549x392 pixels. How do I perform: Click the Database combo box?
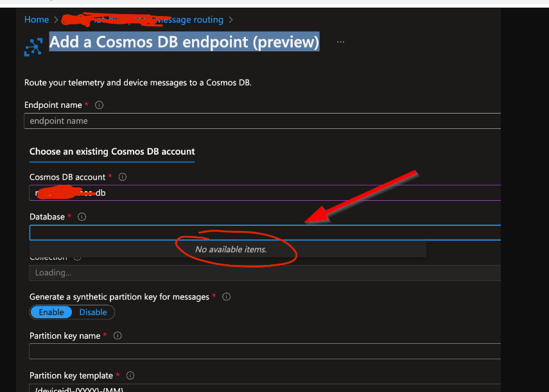265,232
